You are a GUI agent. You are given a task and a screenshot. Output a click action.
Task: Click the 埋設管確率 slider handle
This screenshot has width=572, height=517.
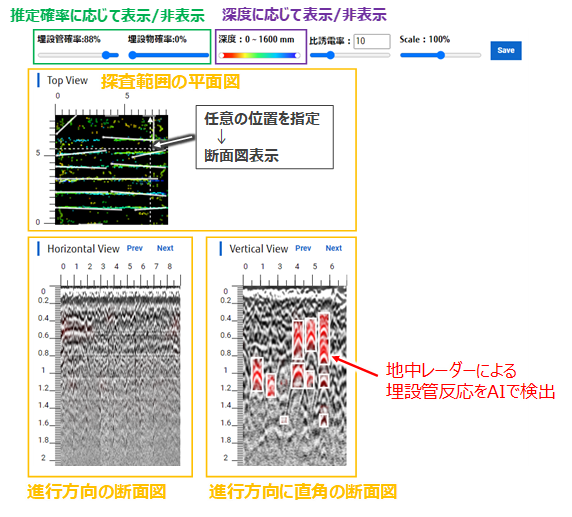(106, 55)
